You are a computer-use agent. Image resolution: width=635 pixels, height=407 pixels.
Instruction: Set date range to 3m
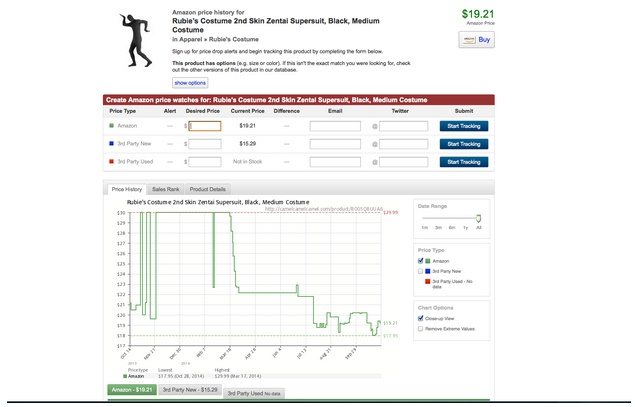click(438, 228)
